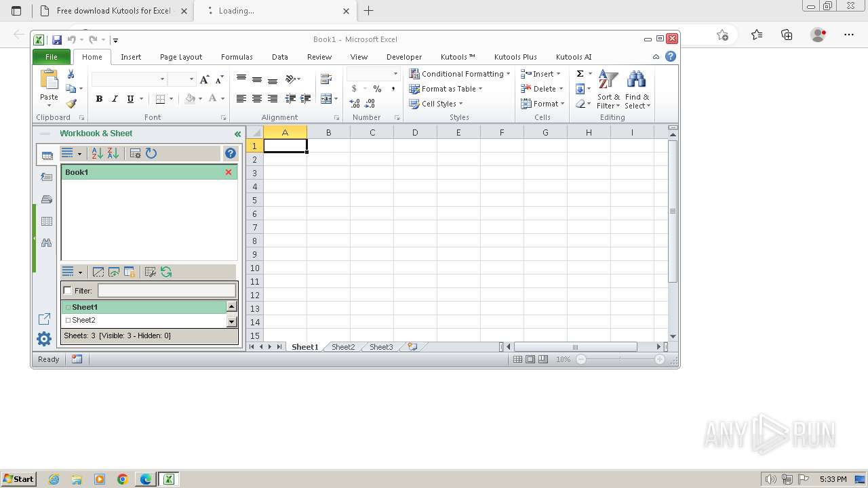The width and height of the screenshot is (868, 488).
Task: Open the borders dropdown arrow
Action: coord(171,99)
